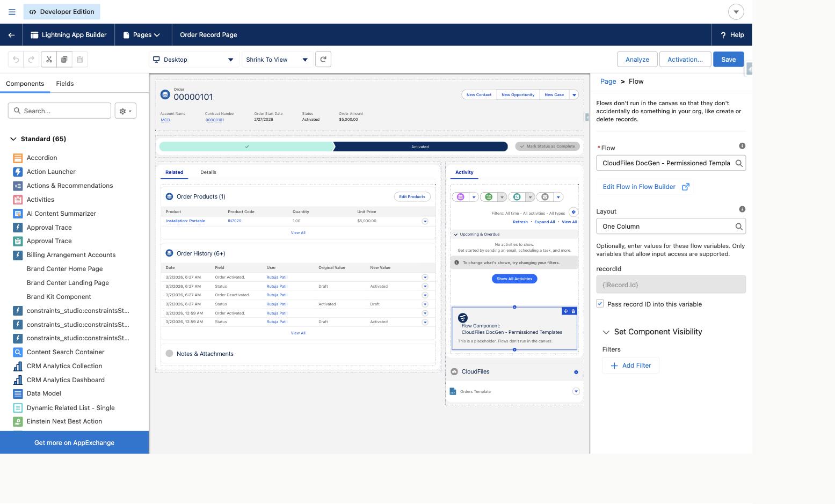Click the Layout field info icon
The image size is (835, 504).
742,209
